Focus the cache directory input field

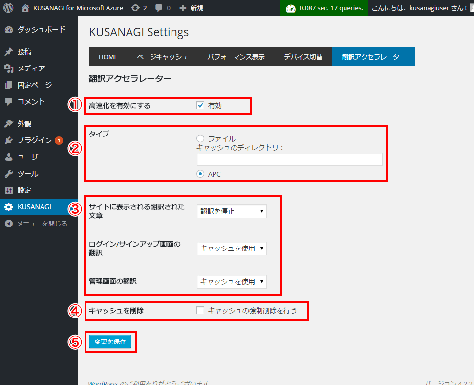point(289,160)
